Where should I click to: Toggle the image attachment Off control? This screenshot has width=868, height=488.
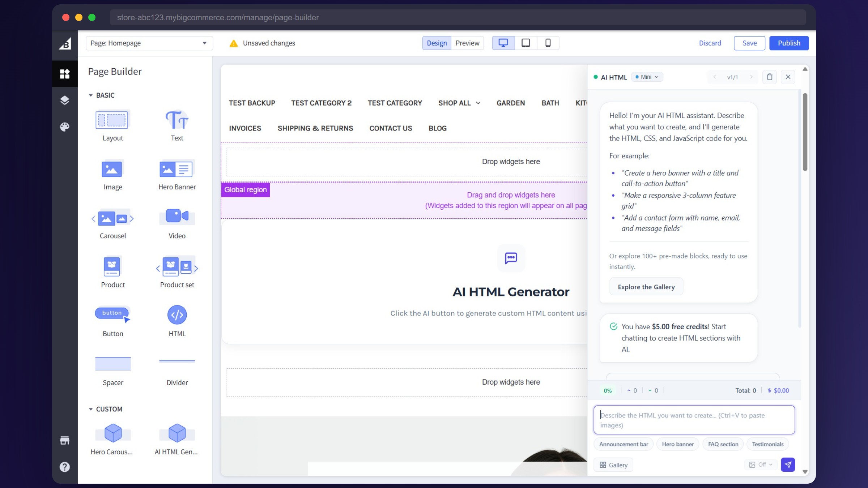tap(760, 465)
